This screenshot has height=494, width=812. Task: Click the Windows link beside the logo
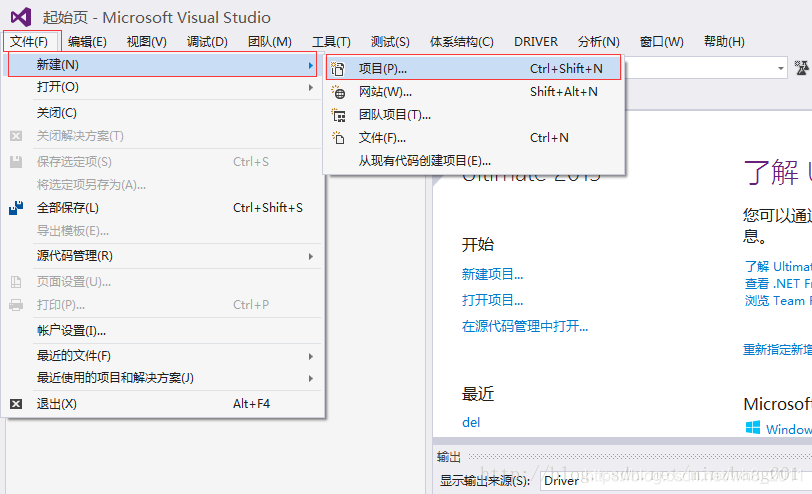[789, 429]
